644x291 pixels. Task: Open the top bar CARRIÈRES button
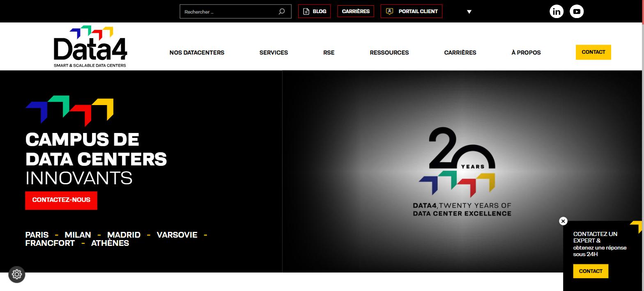pyautogui.click(x=356, y=11)
